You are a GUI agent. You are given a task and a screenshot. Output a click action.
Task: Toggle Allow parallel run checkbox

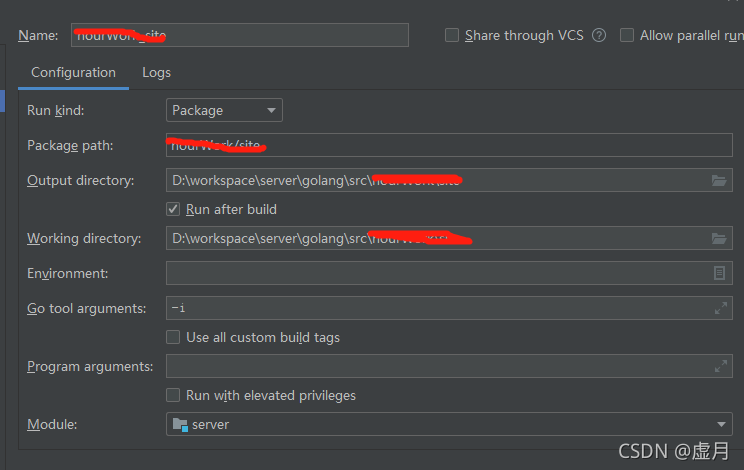pyautogui.click(x=627, y=35)
